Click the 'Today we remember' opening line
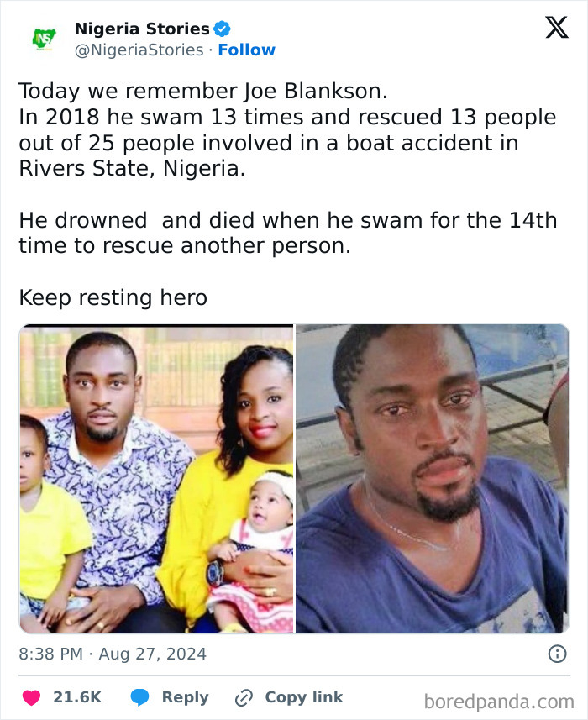 (203, 91)
